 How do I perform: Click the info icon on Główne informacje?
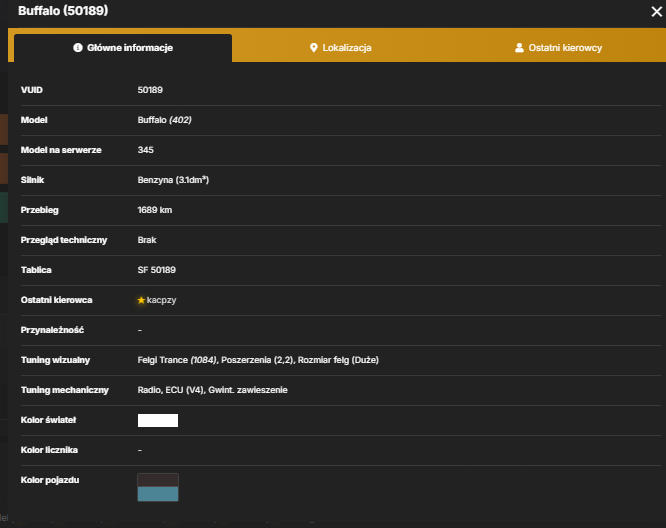click(x=78, y=48)
